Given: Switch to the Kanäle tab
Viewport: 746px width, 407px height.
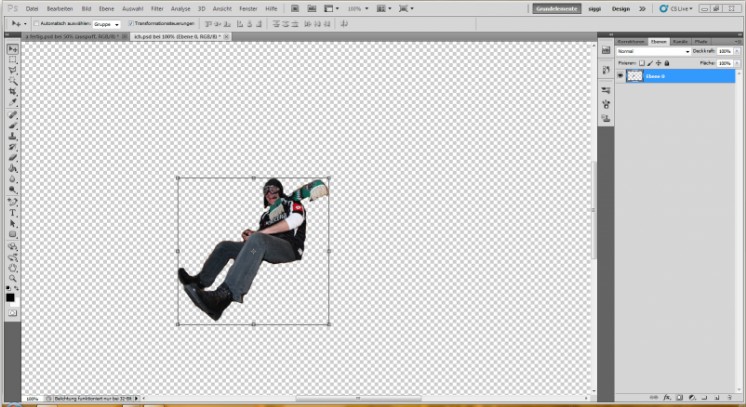Looking at the screenshot, I should (x=680, y=41).
